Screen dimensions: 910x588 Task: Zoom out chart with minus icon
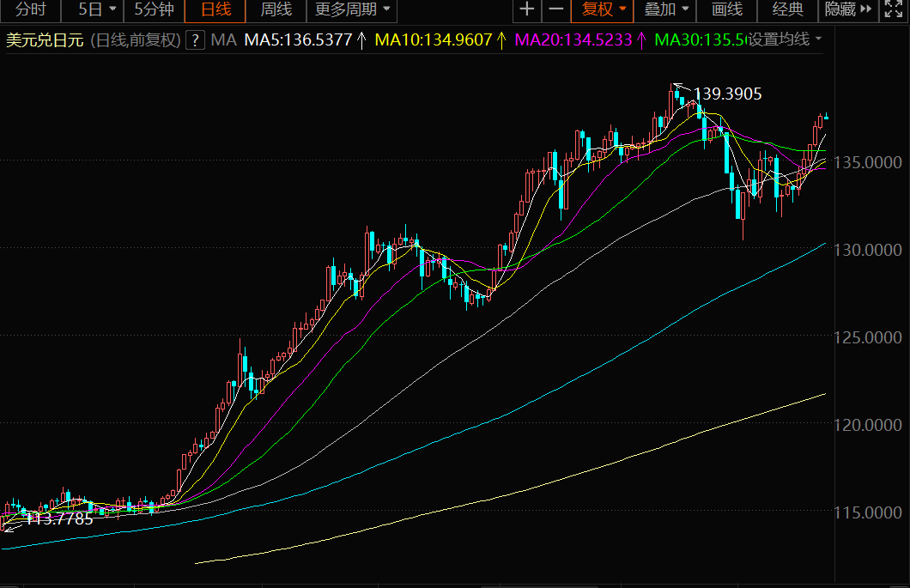coord(556,9)
